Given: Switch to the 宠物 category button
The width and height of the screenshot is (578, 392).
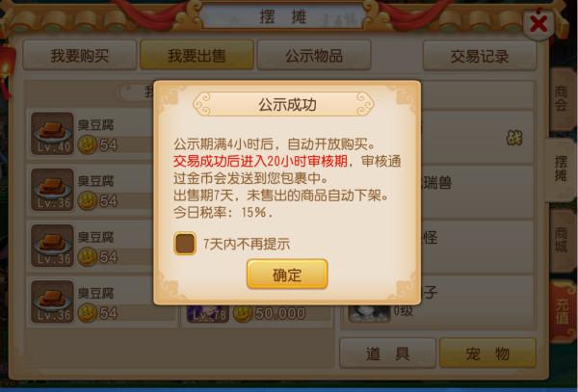Looking at the screenshot, I should [487, 353].
